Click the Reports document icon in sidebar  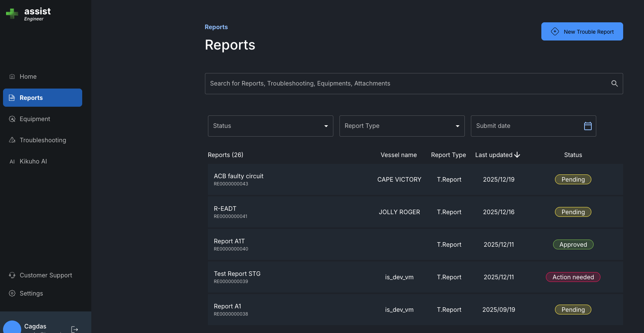click(x=12, y=98)
